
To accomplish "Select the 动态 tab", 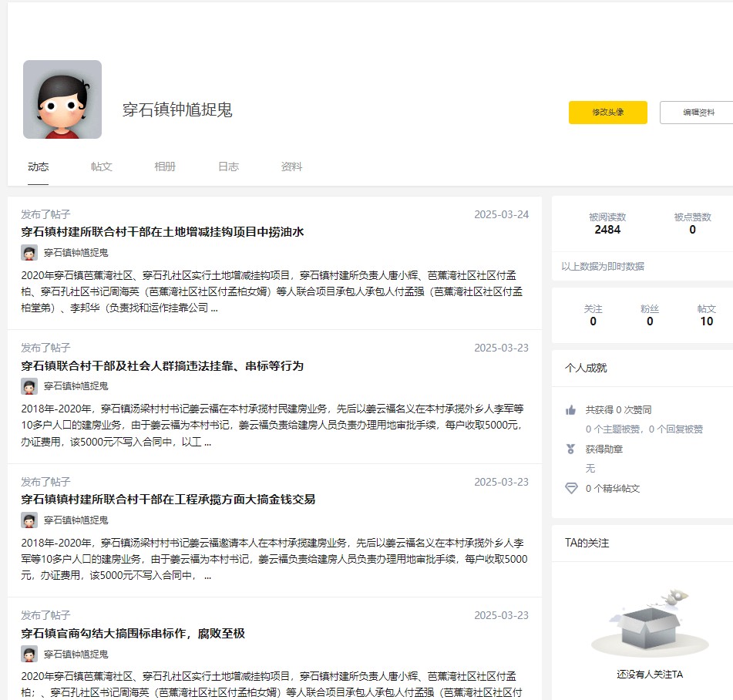I will click(39, 167).
